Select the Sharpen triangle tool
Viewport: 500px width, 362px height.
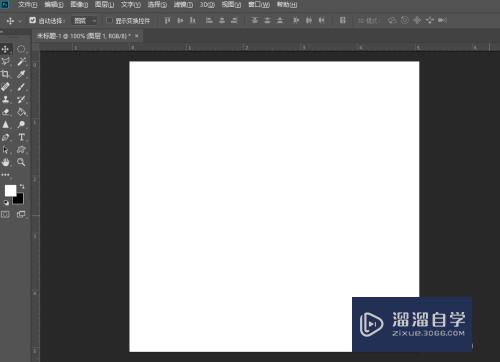5,125
